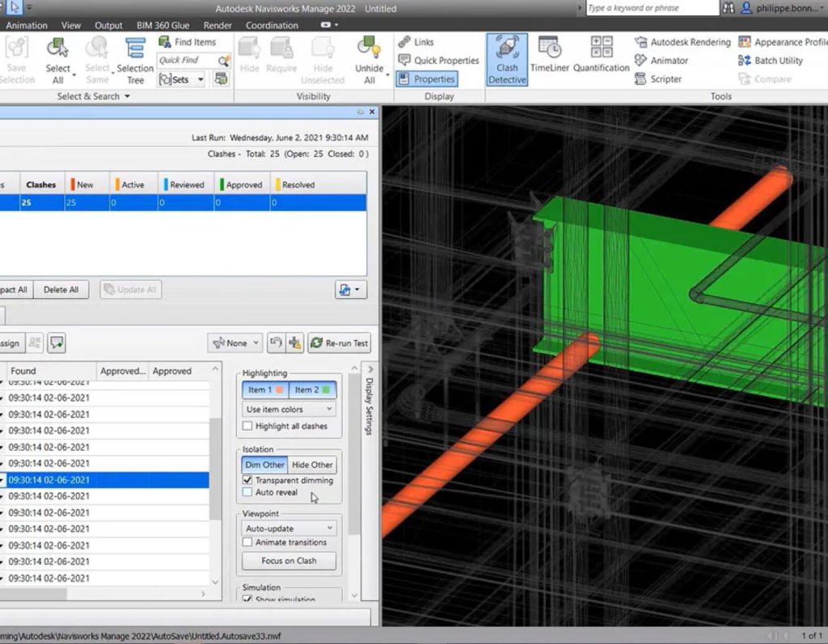Open Unhide All dropdown arrow
This screenshot has width=828, height=644.
coord(387,75)
